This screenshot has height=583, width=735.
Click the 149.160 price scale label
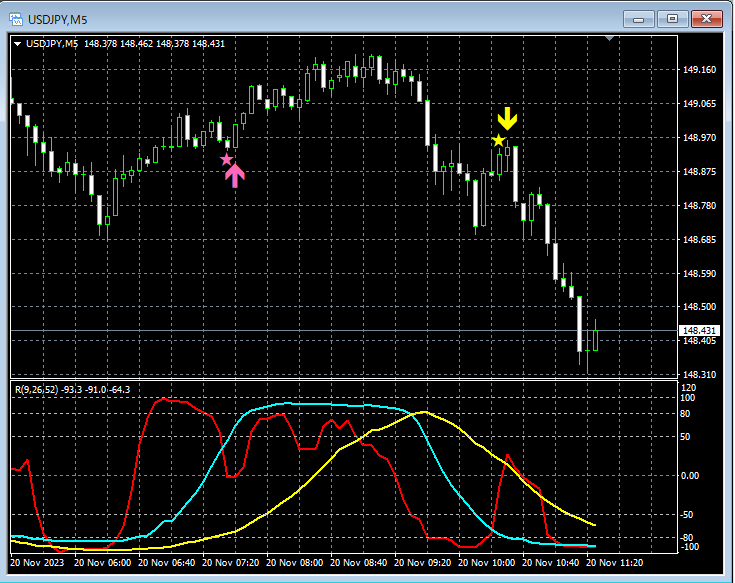click(x=699, y=70)
